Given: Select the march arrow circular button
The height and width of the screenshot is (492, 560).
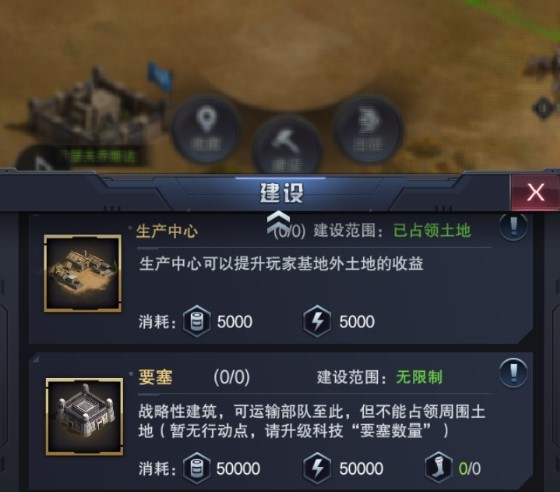Looking at the screenshot, I should tap(368, 129).
